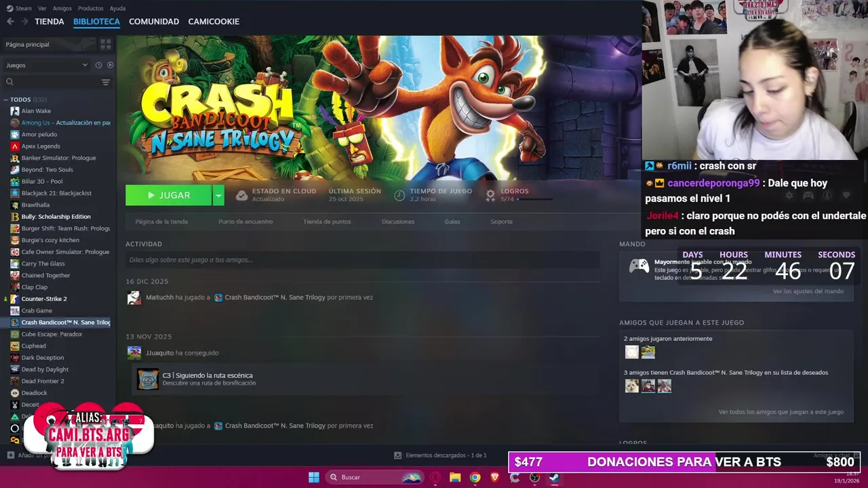Open Maituchh's avatar in activity feed

pos(134,298)
